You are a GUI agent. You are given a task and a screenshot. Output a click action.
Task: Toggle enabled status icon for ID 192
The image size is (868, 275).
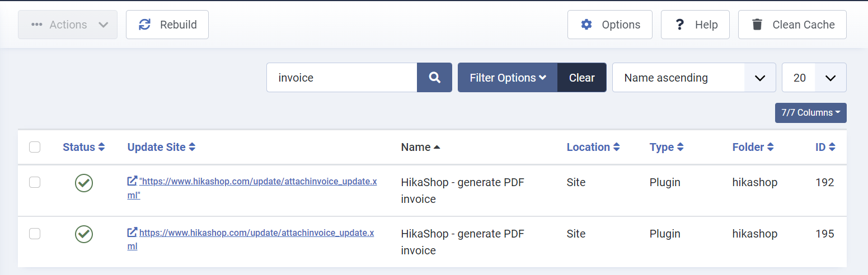(x=84, y=183)
